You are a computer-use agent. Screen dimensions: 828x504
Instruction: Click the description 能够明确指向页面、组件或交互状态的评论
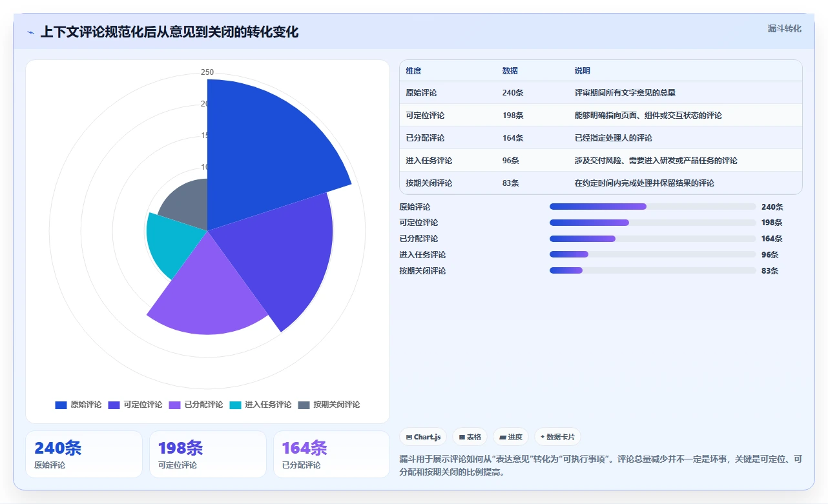[x=648, y=116]
